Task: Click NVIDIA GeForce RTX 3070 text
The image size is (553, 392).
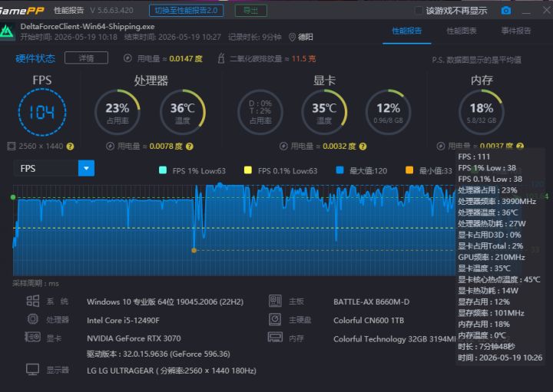Action: click(134, 338)
